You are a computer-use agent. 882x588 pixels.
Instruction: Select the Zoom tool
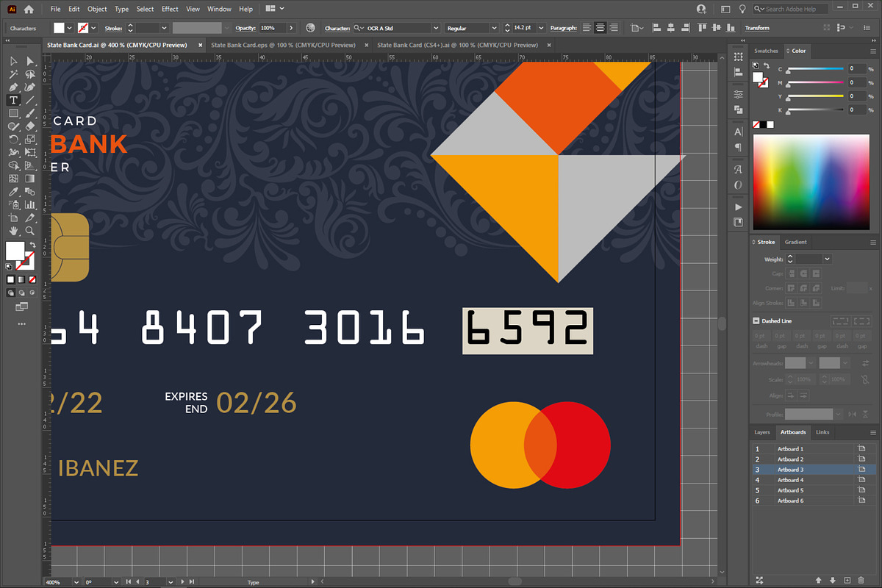tap(30, 231)
